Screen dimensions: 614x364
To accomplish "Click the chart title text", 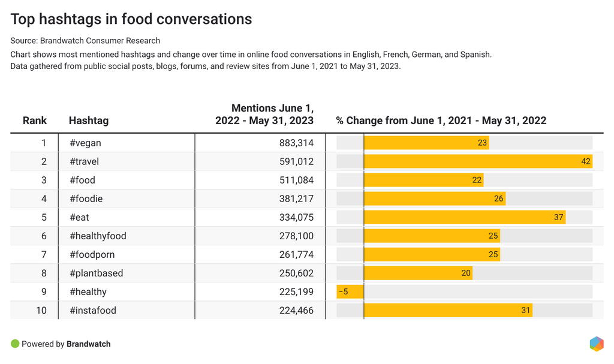I will click(x=131, y=19).
